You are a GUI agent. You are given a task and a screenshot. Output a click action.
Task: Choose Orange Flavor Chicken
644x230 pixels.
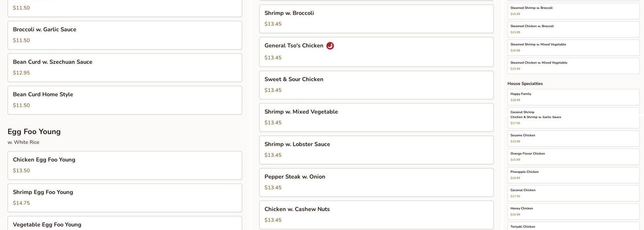tap(573, 157)
